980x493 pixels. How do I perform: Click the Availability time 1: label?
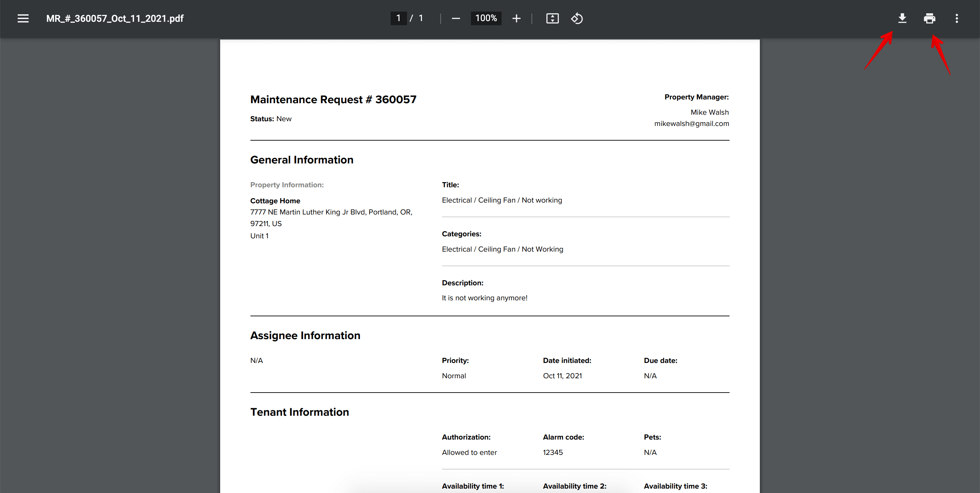point(473,486)
